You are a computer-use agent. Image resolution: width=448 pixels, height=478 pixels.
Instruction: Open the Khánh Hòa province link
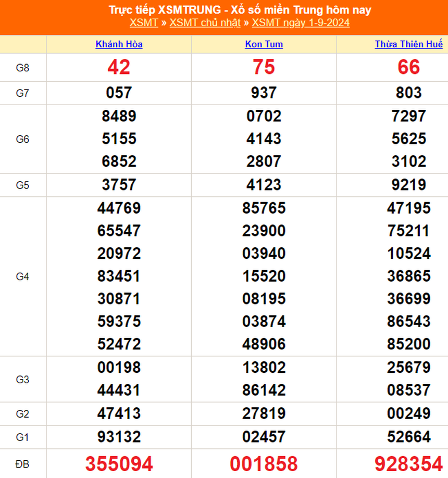point(119,44)
